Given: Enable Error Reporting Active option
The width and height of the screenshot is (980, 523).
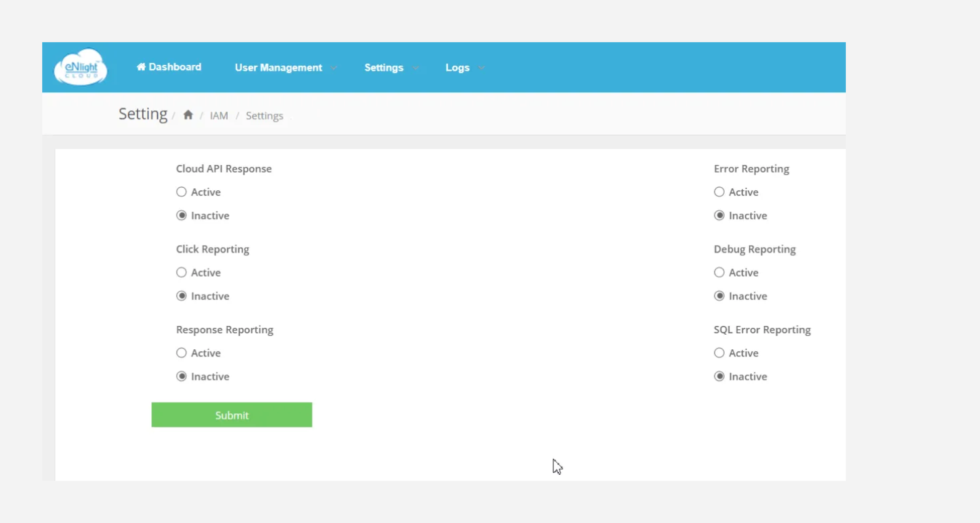Looking at the screenshot, I should [719, 192].
